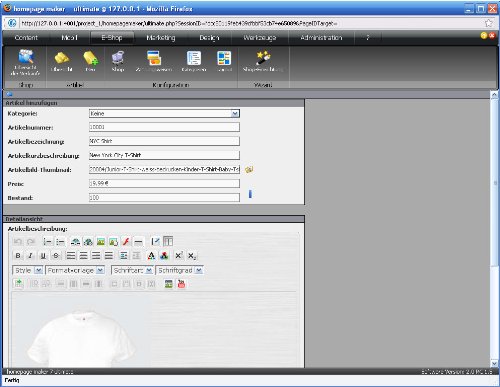Center align text in editor
Viewport: 500px width, 387px height.
[83, 256]
